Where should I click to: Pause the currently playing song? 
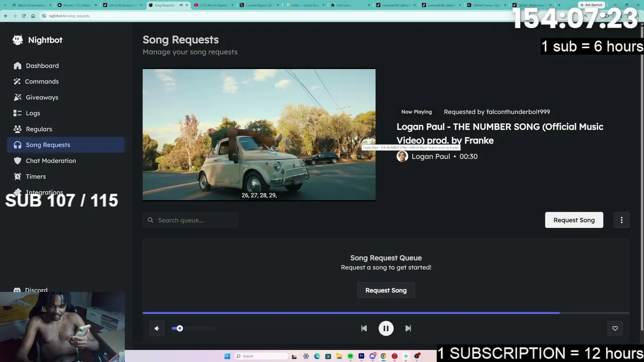coord(386,328)
